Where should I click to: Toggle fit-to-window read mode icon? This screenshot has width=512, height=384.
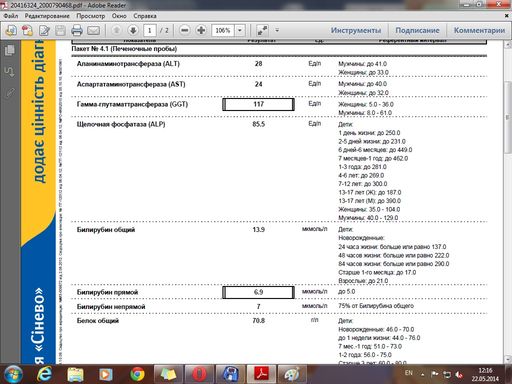pos(262,30)
